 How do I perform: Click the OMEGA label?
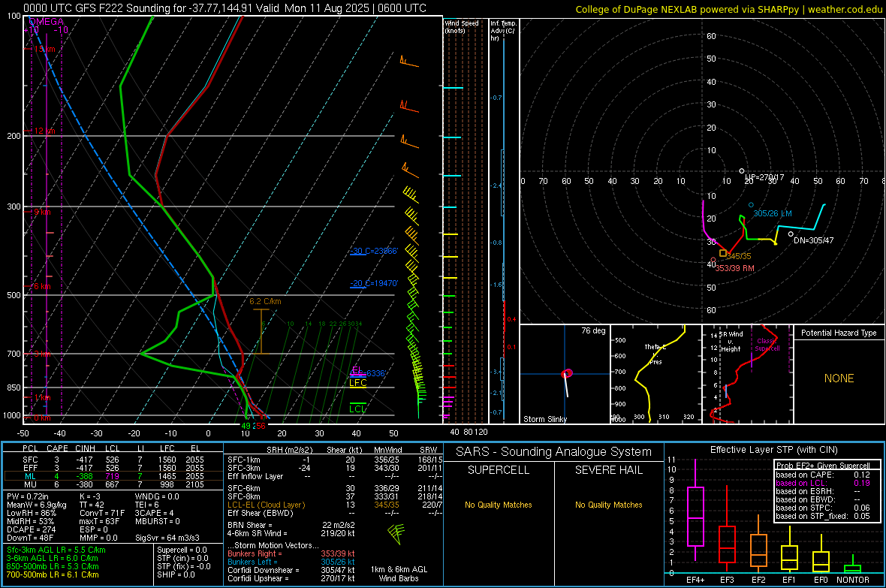(x=47, y=22)
